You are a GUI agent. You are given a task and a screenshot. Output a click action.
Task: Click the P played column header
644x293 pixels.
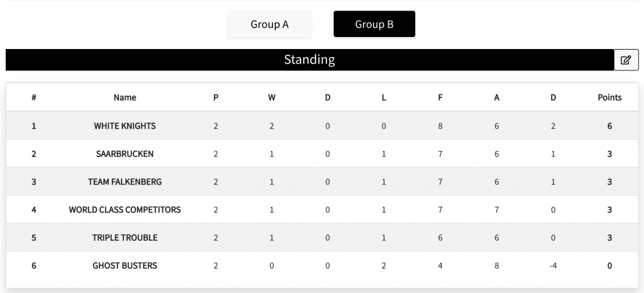(216, 97)
